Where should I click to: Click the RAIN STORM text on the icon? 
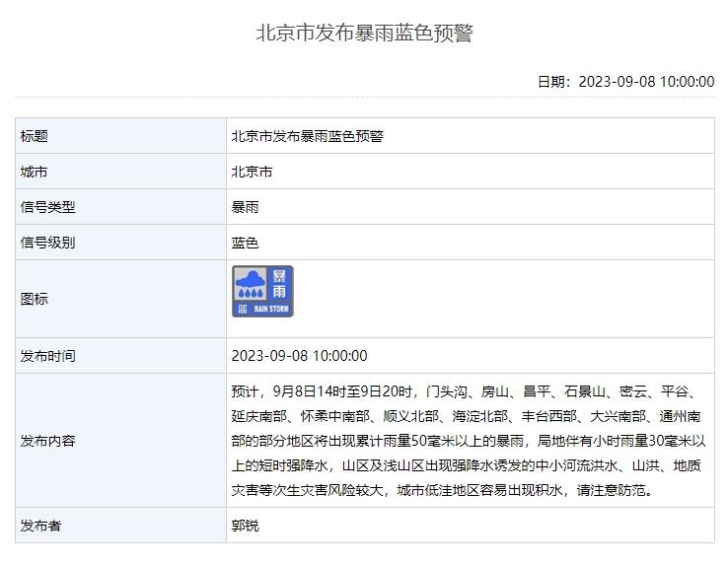[x=271, y=309]
